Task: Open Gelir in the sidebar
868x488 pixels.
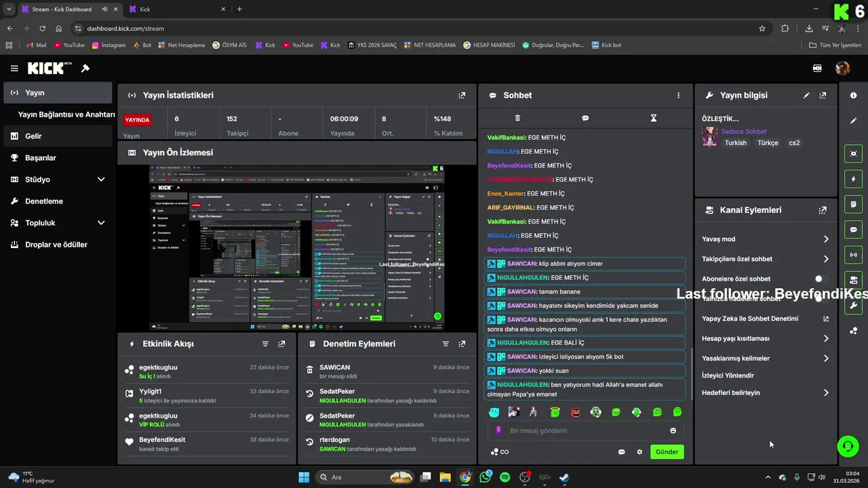Action: point(58,136)
